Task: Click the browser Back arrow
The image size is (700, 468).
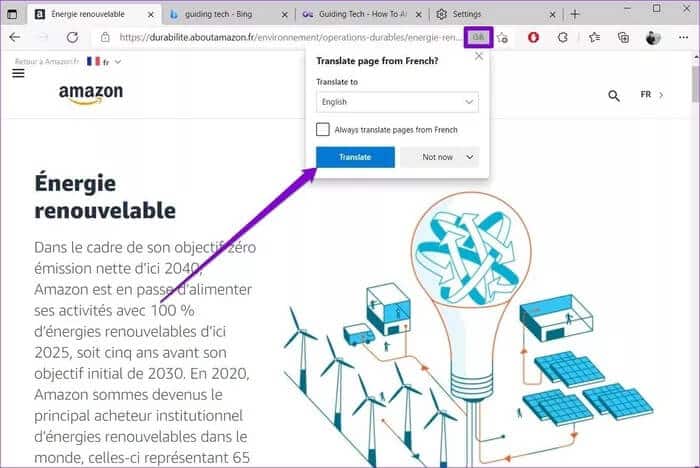Action: tap(15, 38)
